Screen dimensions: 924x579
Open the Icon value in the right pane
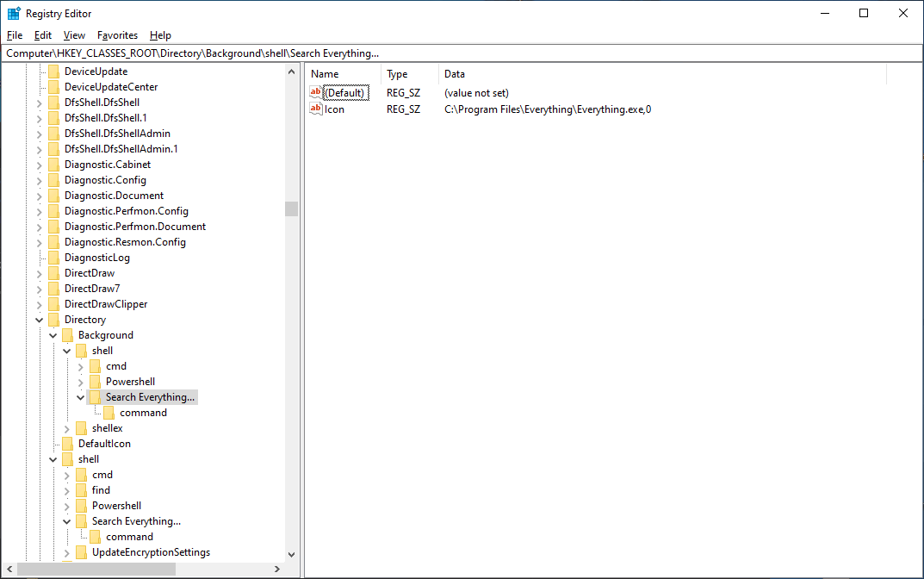click(332, 109)
